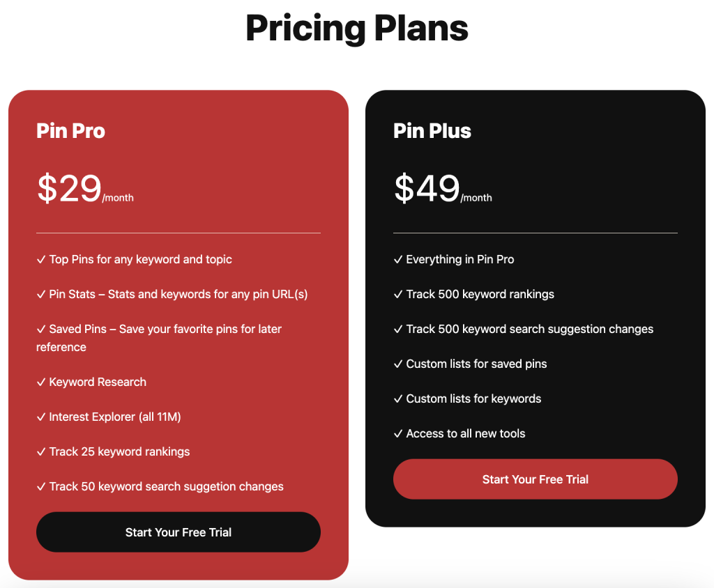Select the Pin Plus plan heading
This screenshot has width=714, height=588.
pyautogui.click(x=432, y=131)
